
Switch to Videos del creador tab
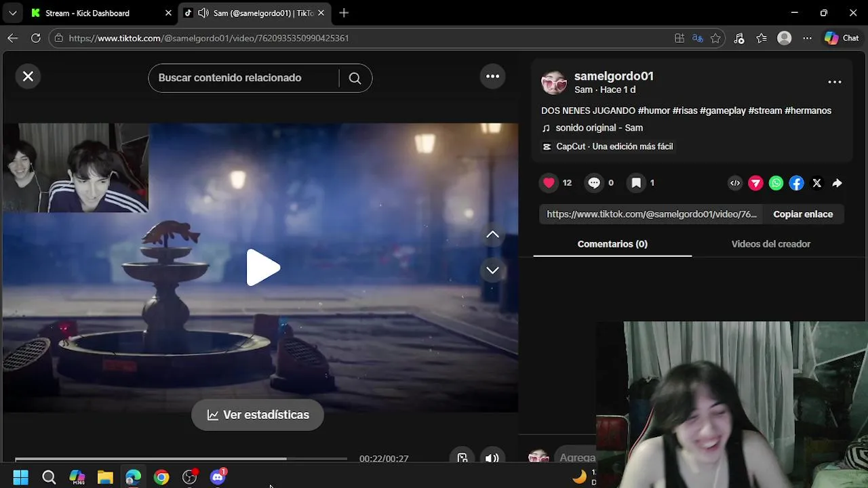tap(771, 244)
